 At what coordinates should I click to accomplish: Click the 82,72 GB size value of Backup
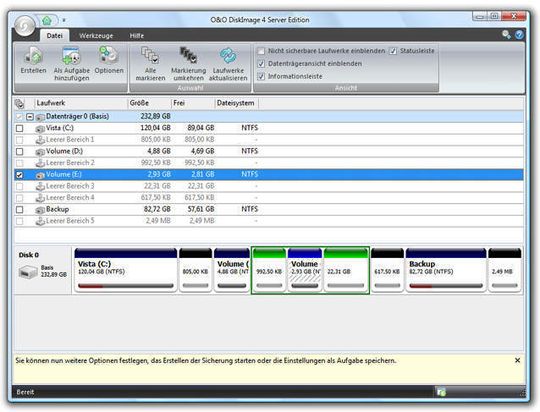pyautogui.click(x=157, y=209)
